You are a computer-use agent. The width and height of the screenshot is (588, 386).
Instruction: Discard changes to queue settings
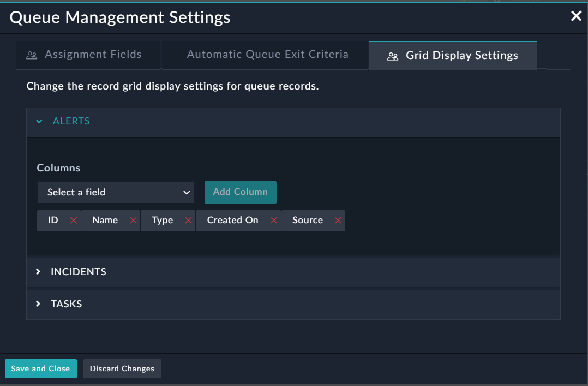(122, 369)
